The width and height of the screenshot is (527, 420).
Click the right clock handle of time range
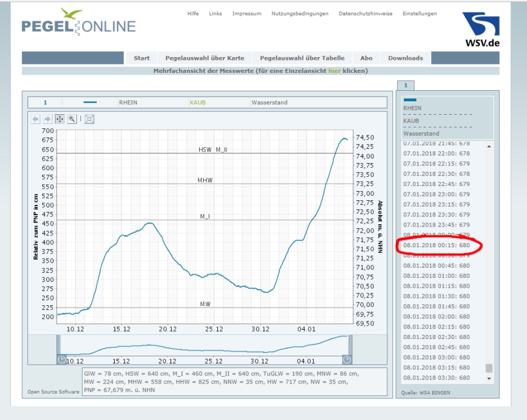(347, 360)
